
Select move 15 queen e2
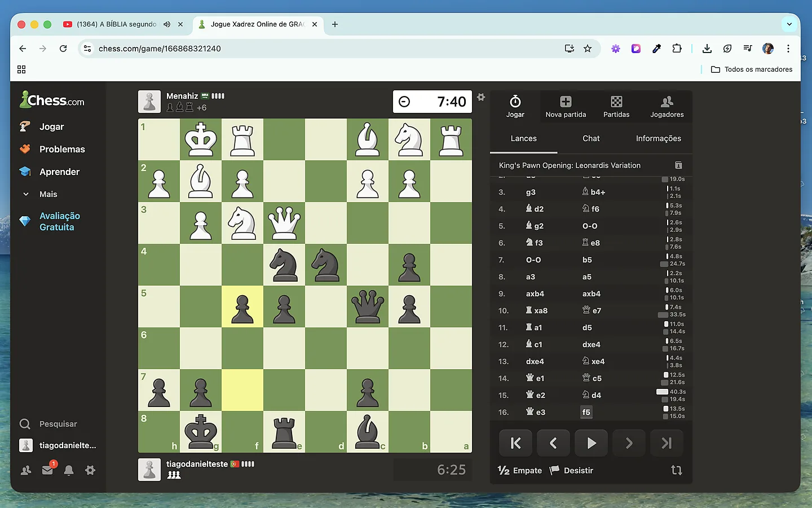pos(535,395)
